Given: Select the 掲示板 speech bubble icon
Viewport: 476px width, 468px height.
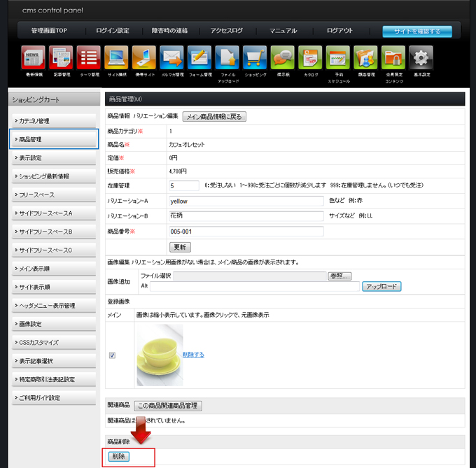Looking at the screenshot, I should (282, 57).
